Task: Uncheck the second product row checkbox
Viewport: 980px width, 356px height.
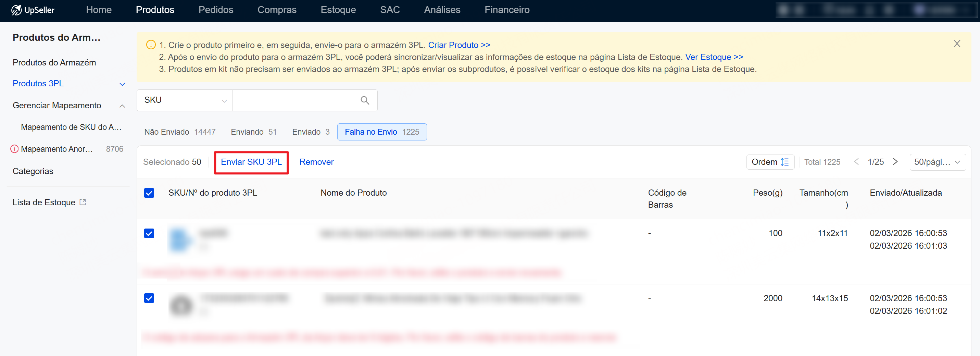Action: click(x=149, y=298)
